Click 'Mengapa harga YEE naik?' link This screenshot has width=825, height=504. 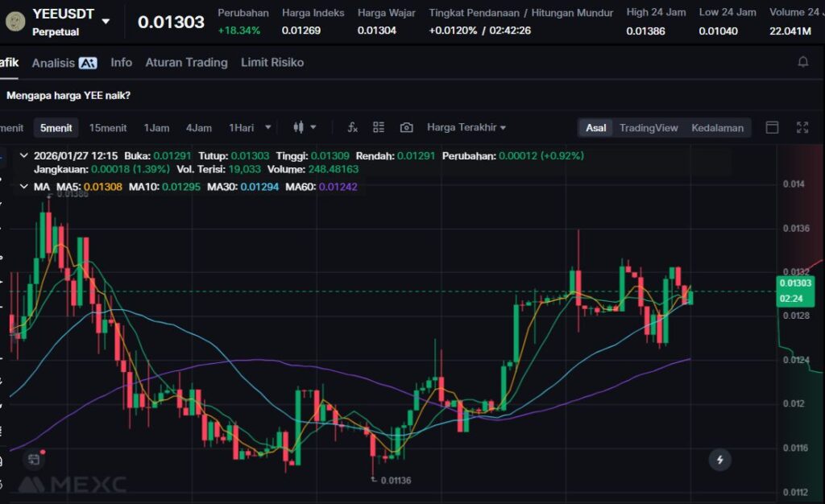(x=68, y=95)
